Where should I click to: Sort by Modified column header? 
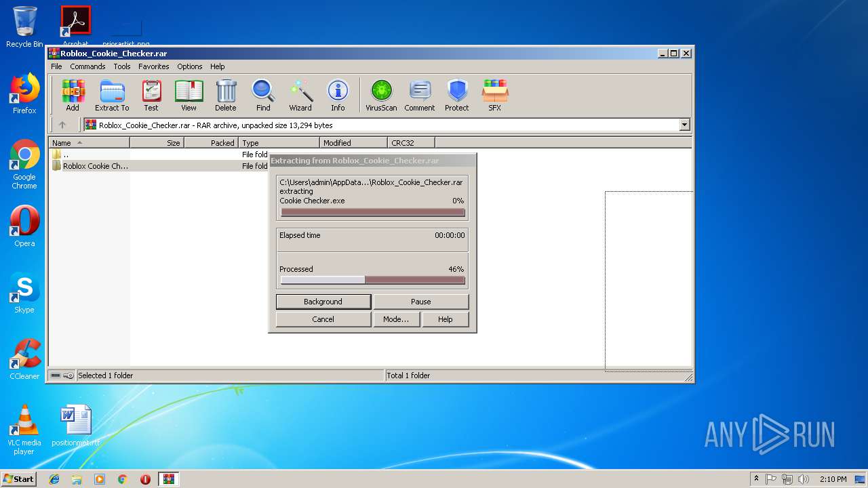(x=353, y=143)
